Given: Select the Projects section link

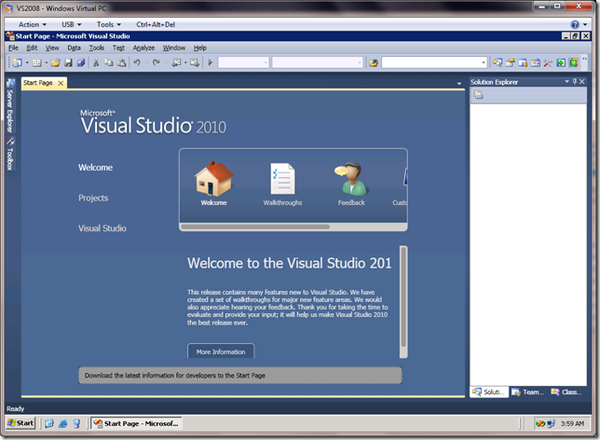Looking at the screenshot, I should pos(93,198).
